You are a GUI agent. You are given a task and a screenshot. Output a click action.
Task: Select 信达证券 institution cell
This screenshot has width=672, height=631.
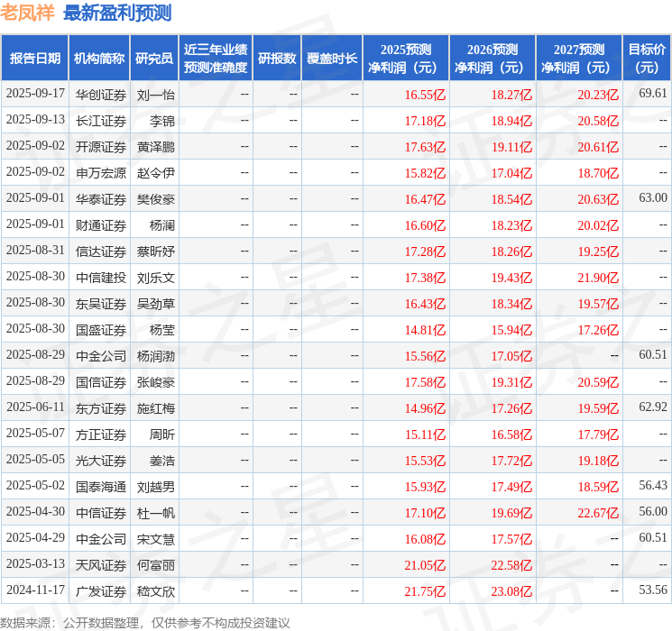tap(101, 251)
